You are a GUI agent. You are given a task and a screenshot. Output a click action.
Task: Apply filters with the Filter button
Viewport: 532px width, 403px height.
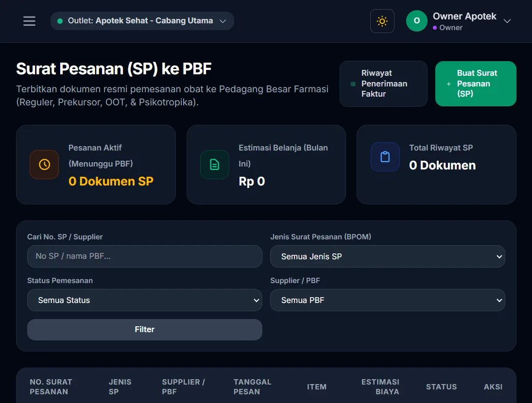click(144, 330)
